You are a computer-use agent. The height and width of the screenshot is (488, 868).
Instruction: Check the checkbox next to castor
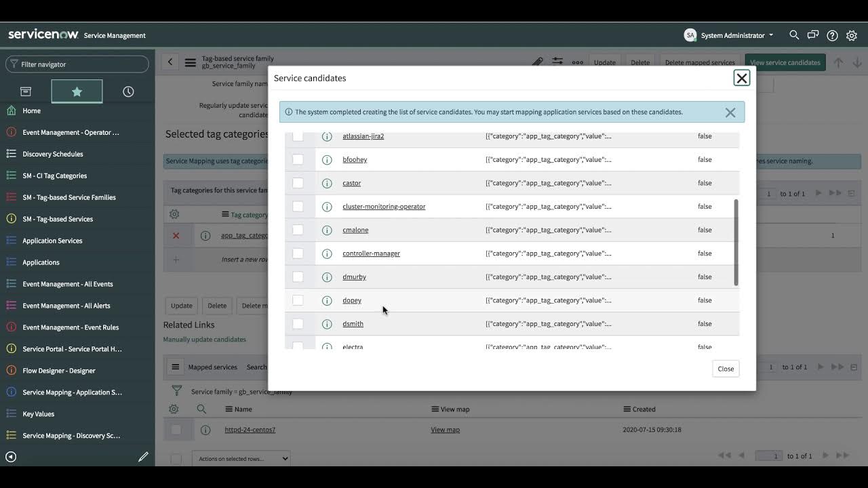coord(298,182)
